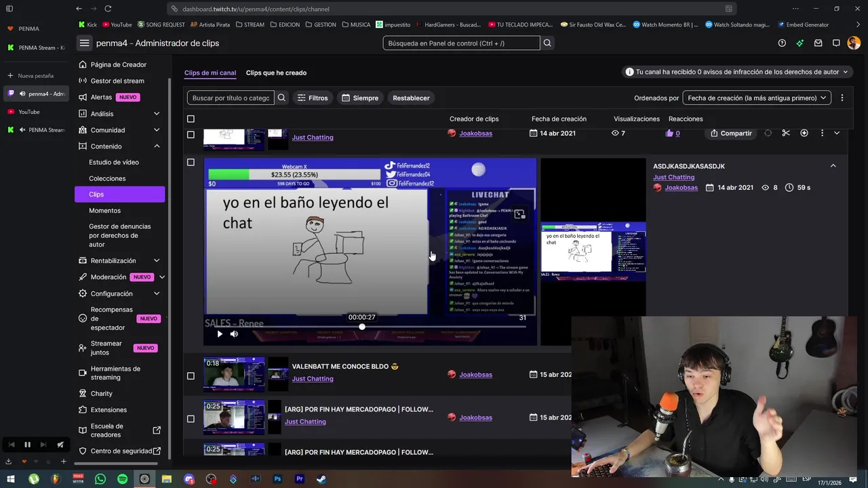Viewport: 868px width, 488px height.
Task: Click the search magnifier beside the control panel search
Action: [x=547, y=43]
